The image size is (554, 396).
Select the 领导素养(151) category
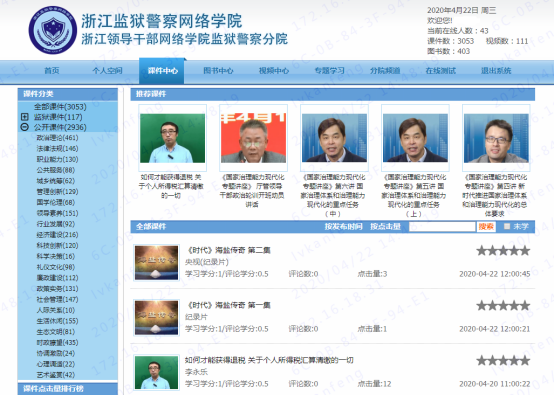pyautogui.click(x=57, y=213)
